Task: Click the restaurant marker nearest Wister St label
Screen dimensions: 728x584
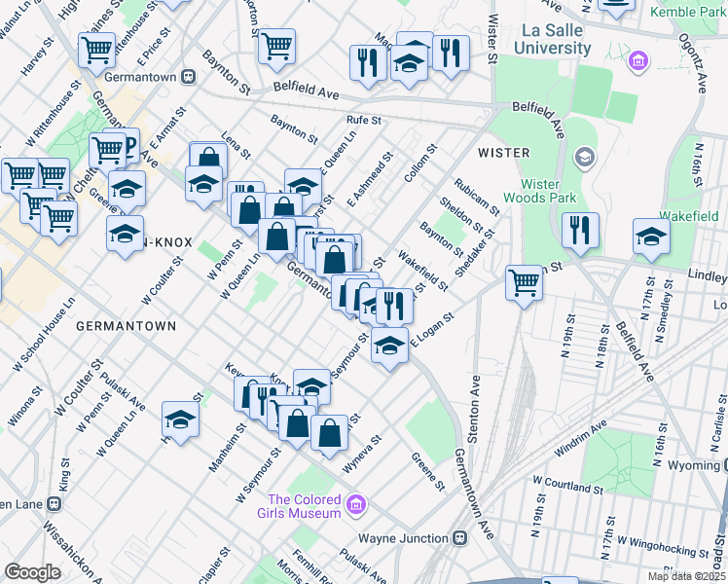Action: pyautogui.click(x=451, y=55)
